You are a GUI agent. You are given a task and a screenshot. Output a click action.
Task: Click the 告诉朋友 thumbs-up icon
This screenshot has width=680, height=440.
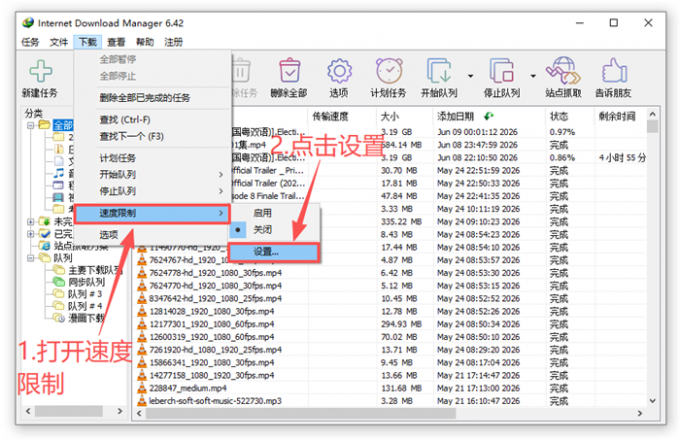point(614,71)
